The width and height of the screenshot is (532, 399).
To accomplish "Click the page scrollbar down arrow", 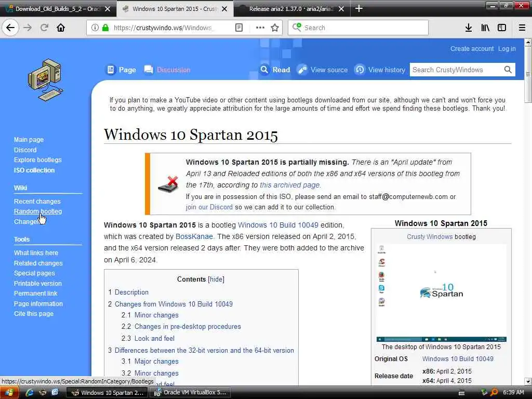I will 528,382.
